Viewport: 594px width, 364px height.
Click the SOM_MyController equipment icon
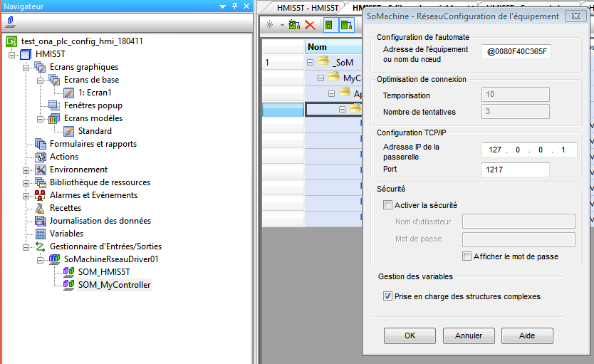tap(68, 285)
